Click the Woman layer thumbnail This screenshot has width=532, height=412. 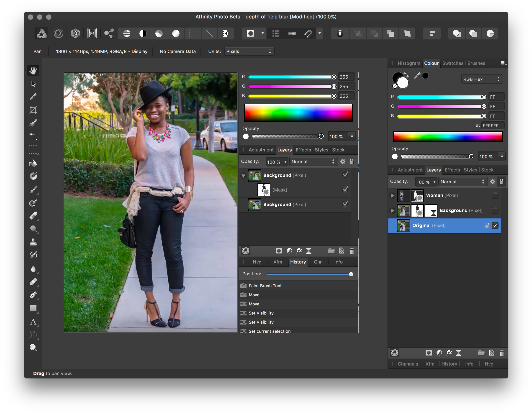403,196
